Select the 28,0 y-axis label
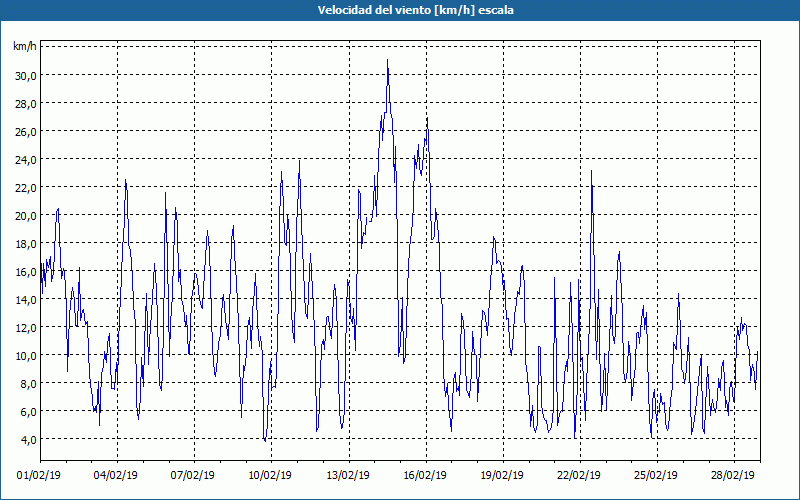The image size is (800, 500). [25, 104]
